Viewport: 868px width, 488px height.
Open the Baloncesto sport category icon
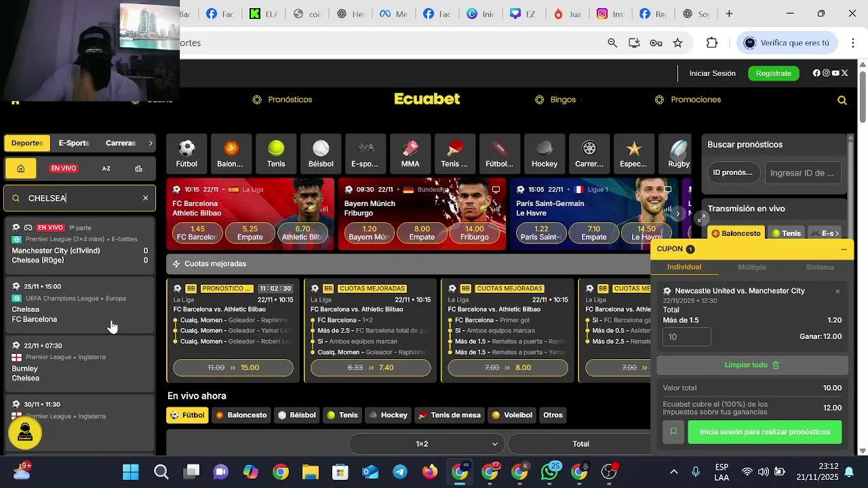(x=231, y=153)
